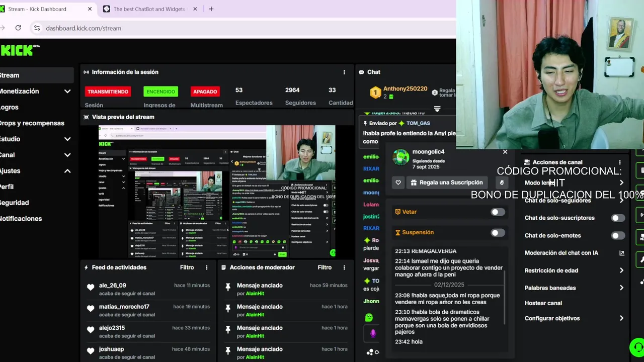This screenshot has height=362, width=644.
Task: Select the top gifter Anthony250220
Action: (x=405, y=88)
